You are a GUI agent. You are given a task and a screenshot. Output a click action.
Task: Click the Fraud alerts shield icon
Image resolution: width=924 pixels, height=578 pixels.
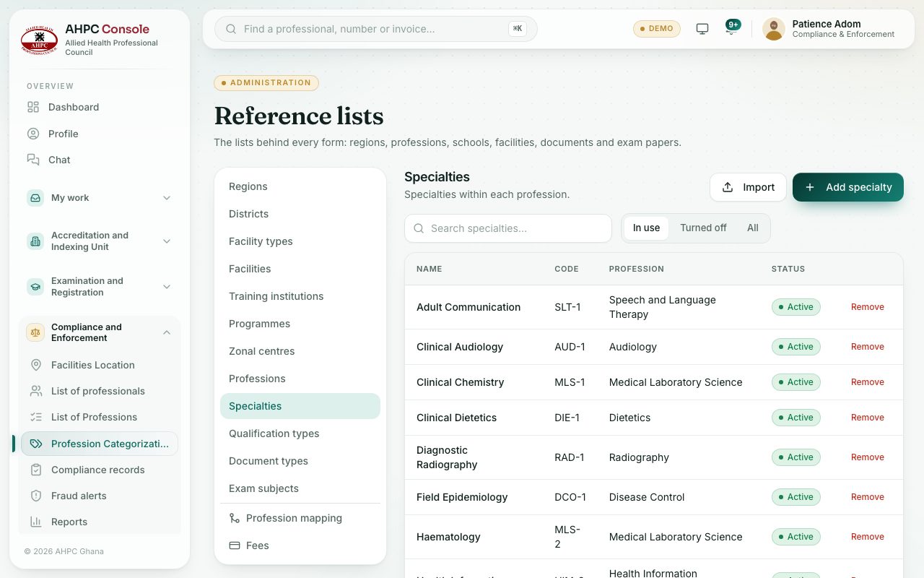[x=36, y=496]
